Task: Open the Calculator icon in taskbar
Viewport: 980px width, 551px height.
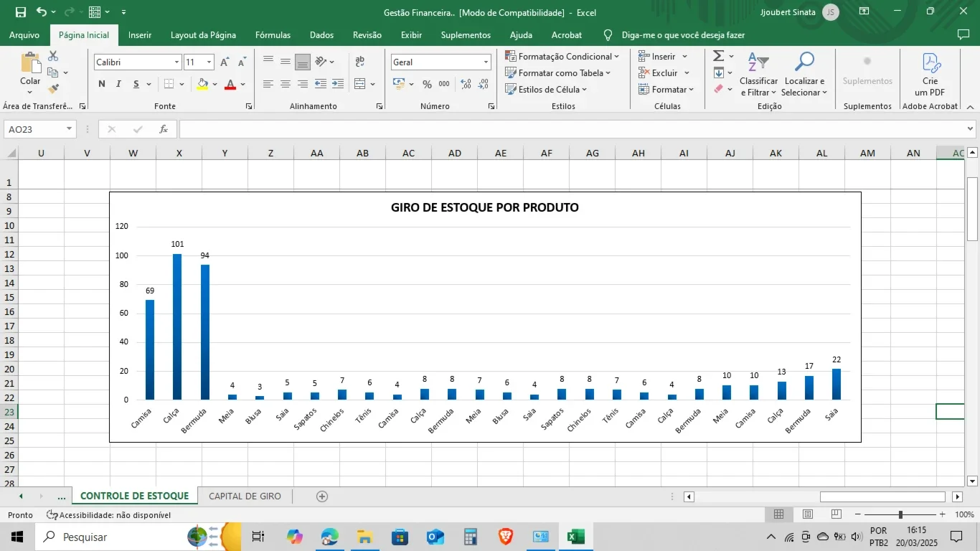Action: click(471, 537)
